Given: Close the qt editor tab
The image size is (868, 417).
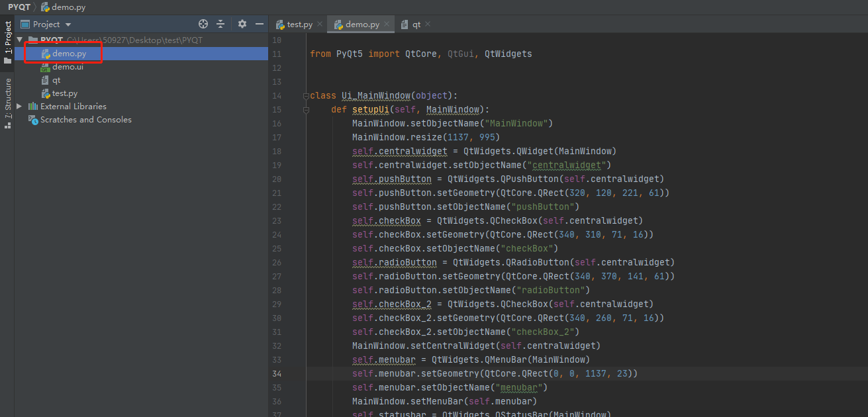Looking at the screenshot, I should pyautogui.click(x=428, y=24).
